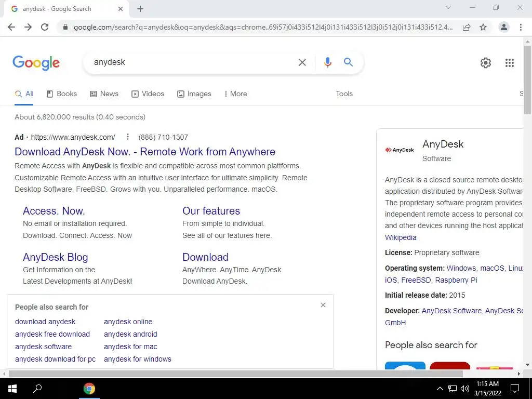The width and height of the screenshot is (532, 399).
Task: Clear the search query with the X
Action: pyautogui.click(x=302, y=62)
